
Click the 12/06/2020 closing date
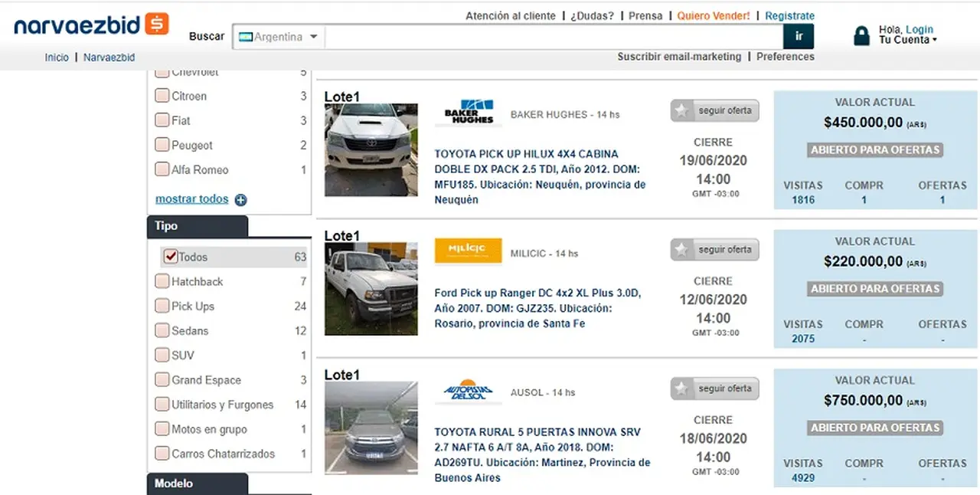coord(713,300)
